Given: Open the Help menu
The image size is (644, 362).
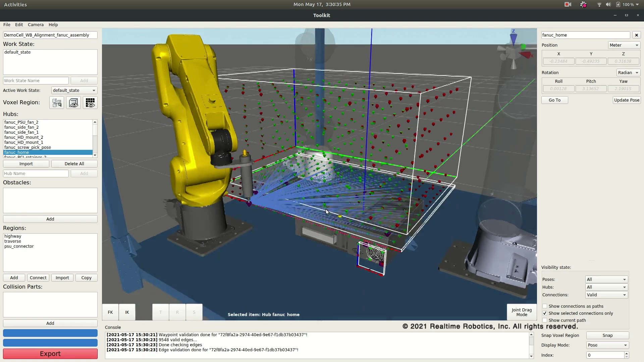Looking at the screenshot, I should 53,25.
